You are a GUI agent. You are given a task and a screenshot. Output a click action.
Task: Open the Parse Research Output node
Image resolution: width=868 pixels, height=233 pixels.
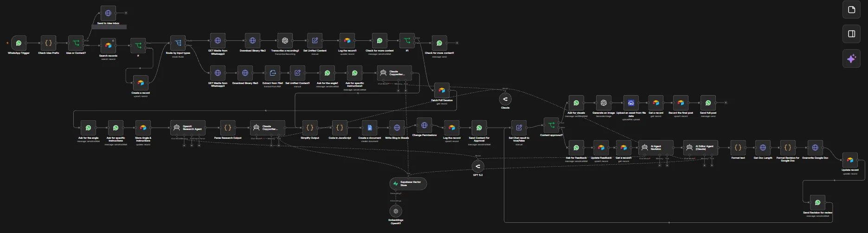pyautogui.click(x=228, y=128)
